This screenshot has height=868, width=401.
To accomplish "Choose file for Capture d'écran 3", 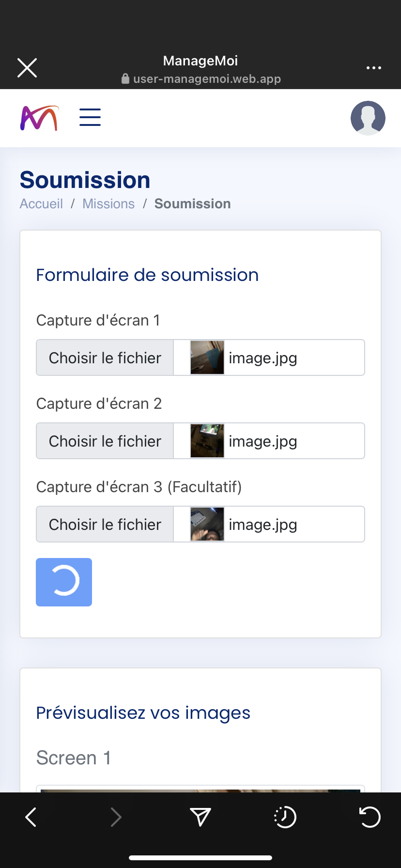I will [105, 525].
